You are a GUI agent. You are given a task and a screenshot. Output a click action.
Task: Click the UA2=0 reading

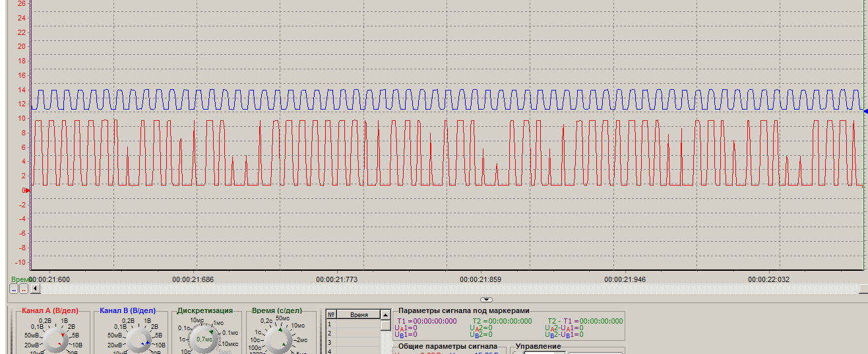[x=481, y=328]
